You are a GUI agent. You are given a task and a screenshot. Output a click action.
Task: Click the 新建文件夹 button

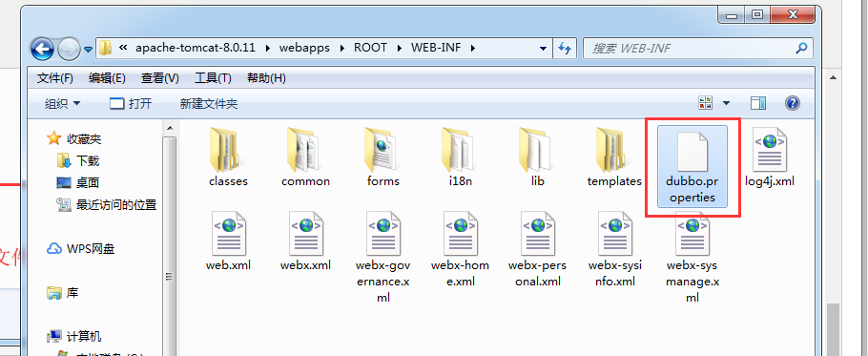(209, 103)
